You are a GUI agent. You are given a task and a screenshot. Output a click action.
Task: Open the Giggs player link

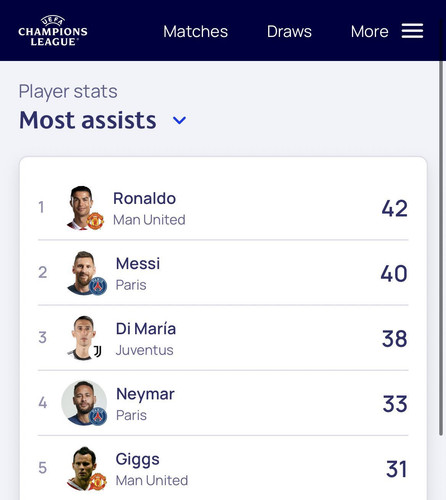[x=137, y=460]
